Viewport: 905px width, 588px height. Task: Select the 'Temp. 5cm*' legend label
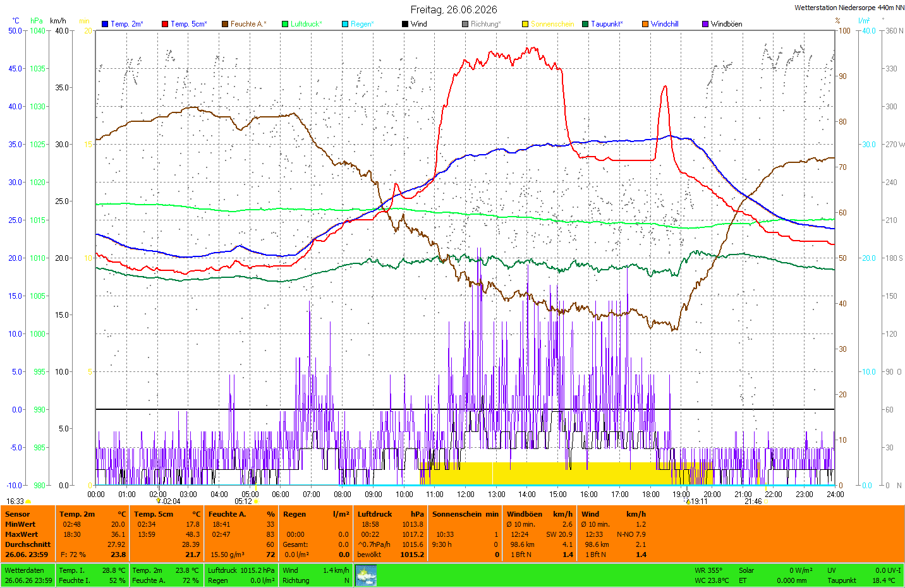click(x=189, y=24)
